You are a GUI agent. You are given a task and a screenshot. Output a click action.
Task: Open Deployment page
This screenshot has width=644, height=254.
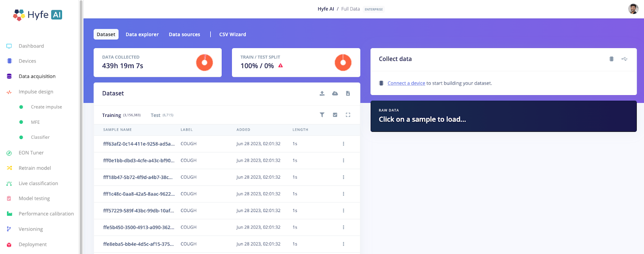[x=33, y=244]
